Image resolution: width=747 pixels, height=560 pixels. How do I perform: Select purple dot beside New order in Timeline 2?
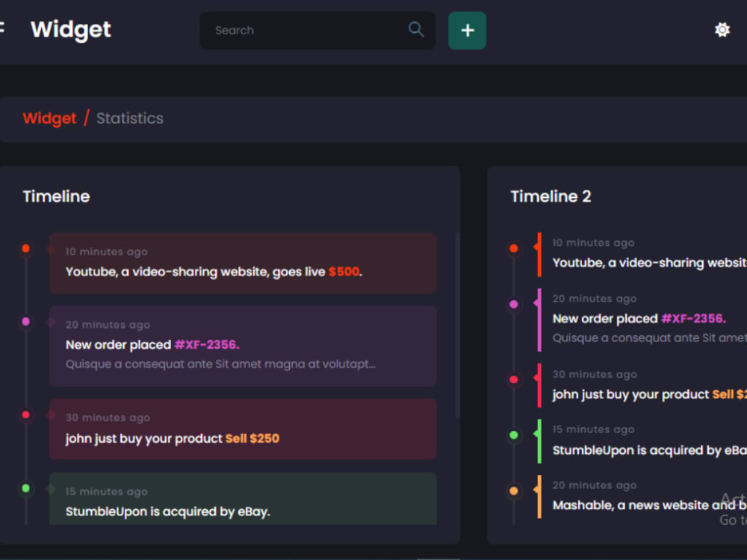pos(514,305)
